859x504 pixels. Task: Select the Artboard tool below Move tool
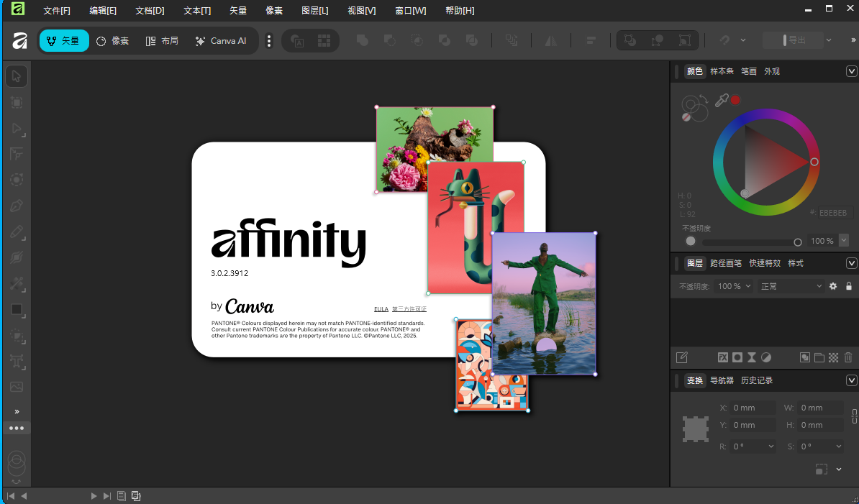pyautogui.click(x=17, y=102)
